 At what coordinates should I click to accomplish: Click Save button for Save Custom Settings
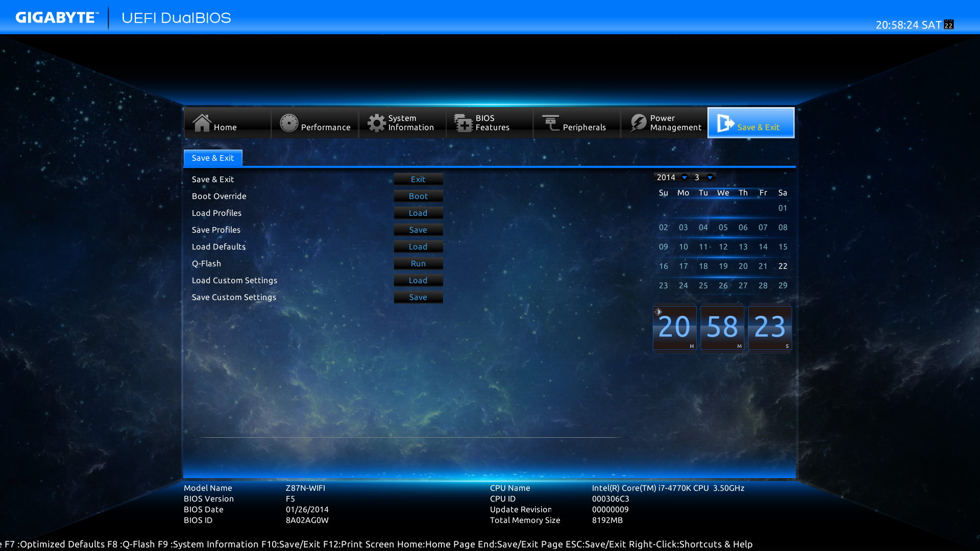418,297
